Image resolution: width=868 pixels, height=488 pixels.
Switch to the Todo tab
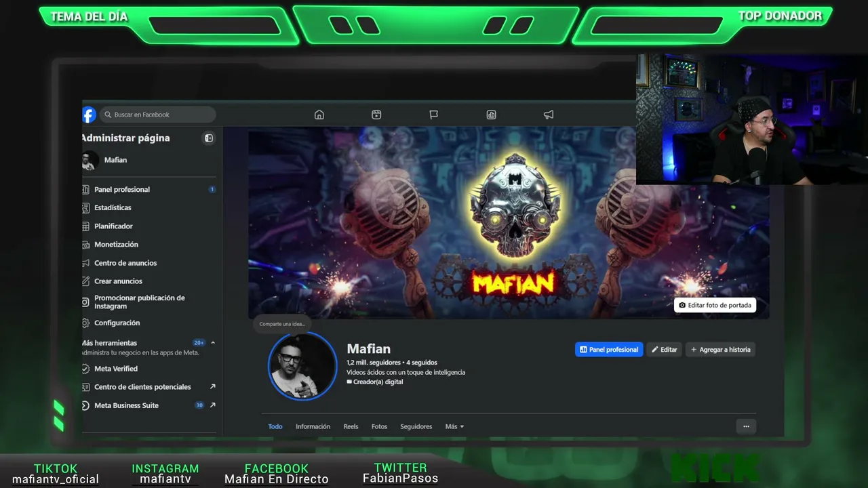[x=275, y=426]
